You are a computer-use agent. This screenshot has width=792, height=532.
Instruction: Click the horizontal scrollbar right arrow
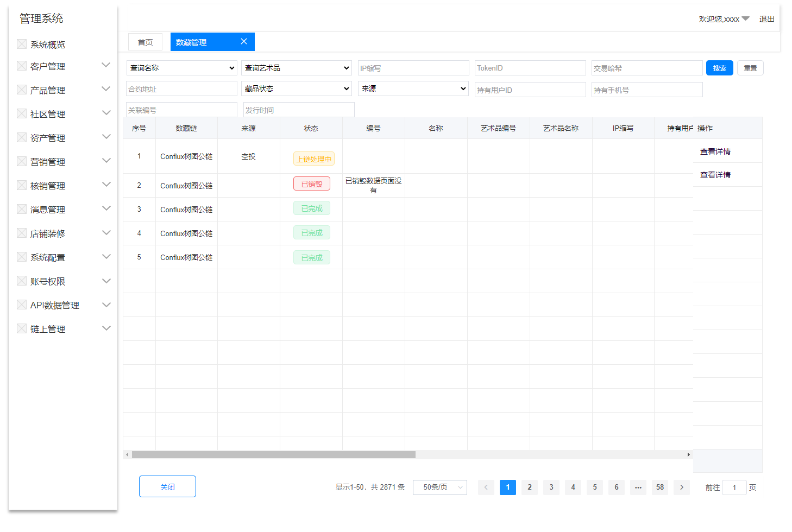[689, 455]
